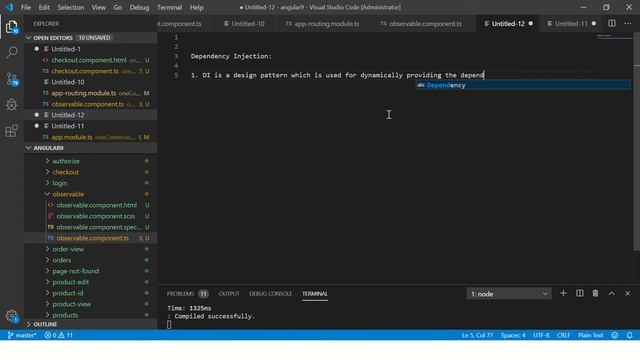This screenshot has width=640, height=360.
Task: Collapse the observable folder
Action: click(x=68, y=194)
